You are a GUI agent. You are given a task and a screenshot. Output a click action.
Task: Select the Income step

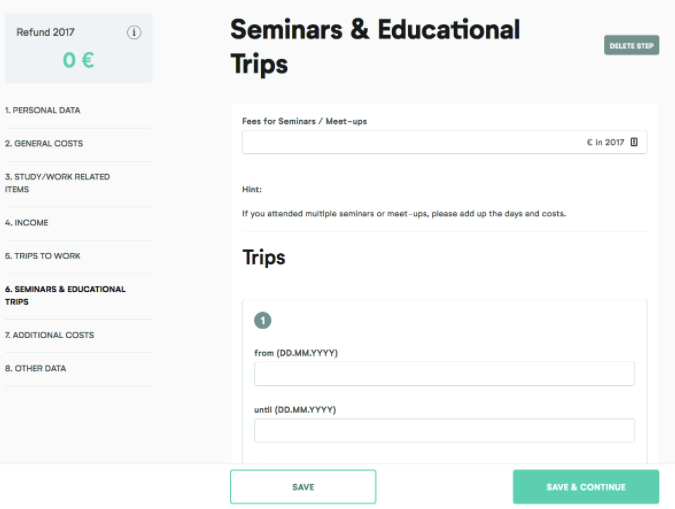27,223
